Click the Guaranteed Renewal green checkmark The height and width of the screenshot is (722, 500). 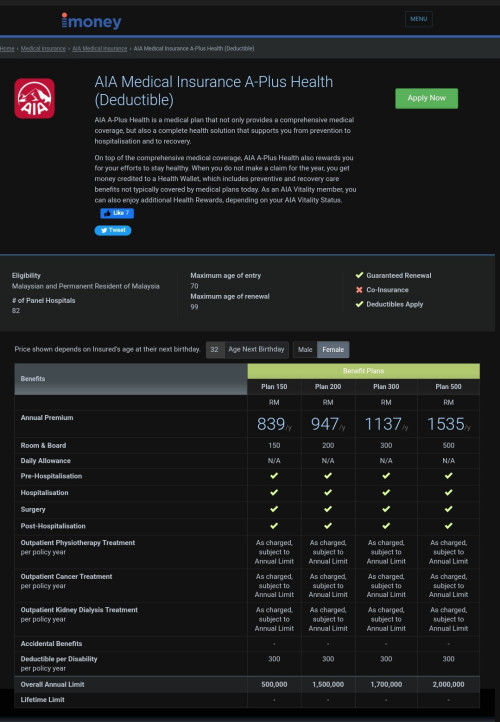click(x=360, y=275)
